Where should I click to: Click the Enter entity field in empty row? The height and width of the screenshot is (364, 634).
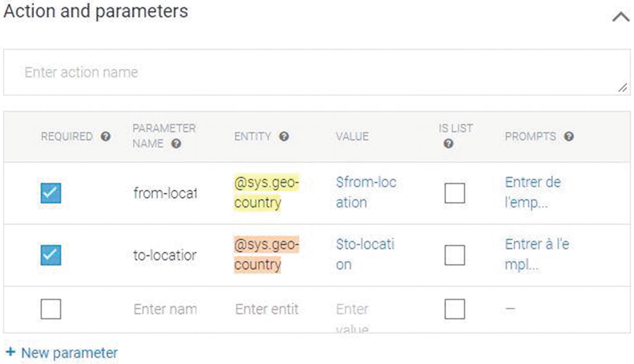point(267,309)
